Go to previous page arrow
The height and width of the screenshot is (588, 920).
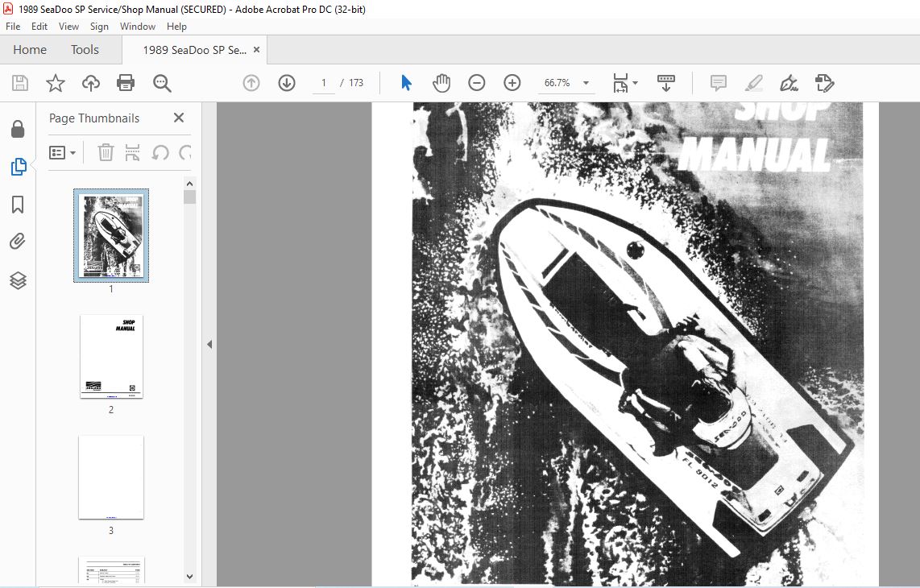coord(251,83)
